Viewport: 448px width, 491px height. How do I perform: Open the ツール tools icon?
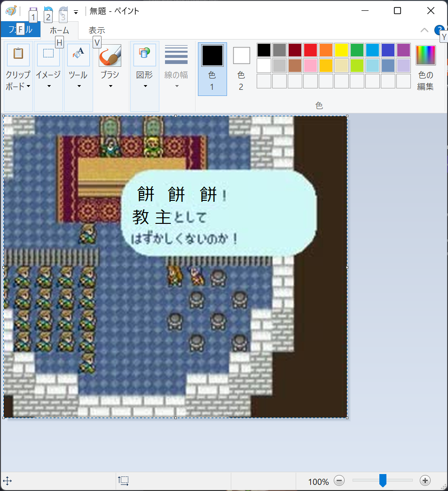coord(78,54)
